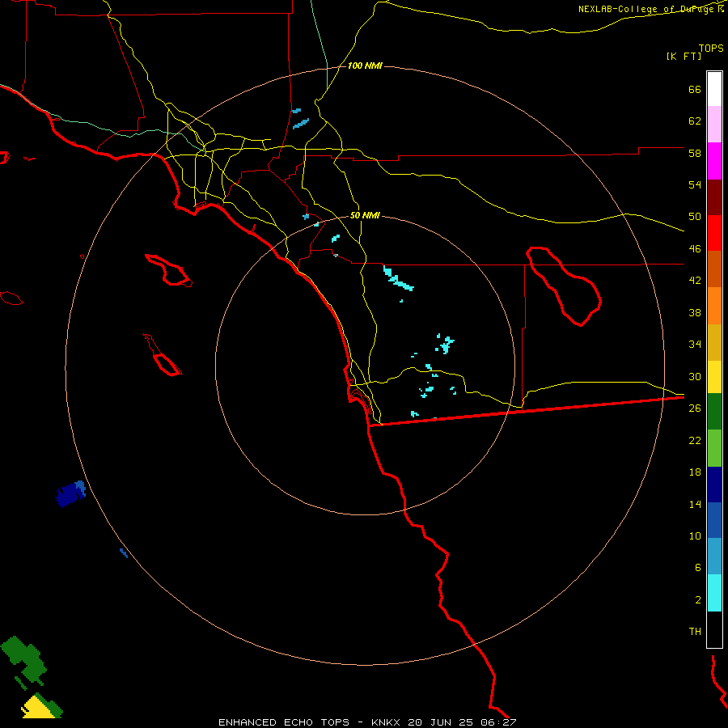Viewport: 728px width, 728px height.
Task: Click the 'KNKX' radar site identifier
Action: (387, 722)
